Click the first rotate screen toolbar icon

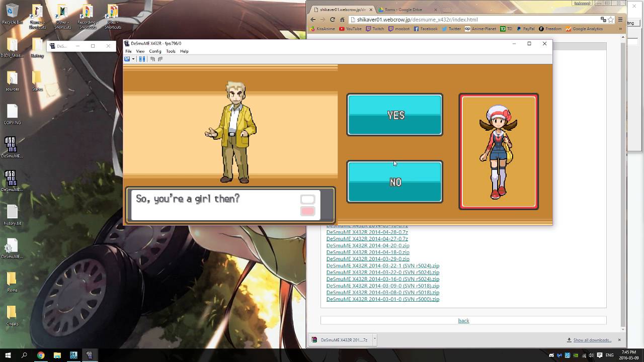(152, 59)
